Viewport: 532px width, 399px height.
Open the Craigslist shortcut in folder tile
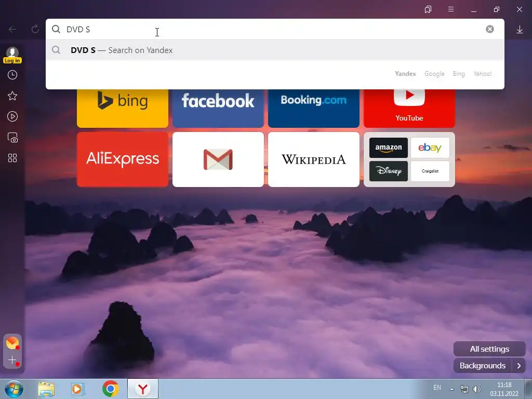(430, 171)
